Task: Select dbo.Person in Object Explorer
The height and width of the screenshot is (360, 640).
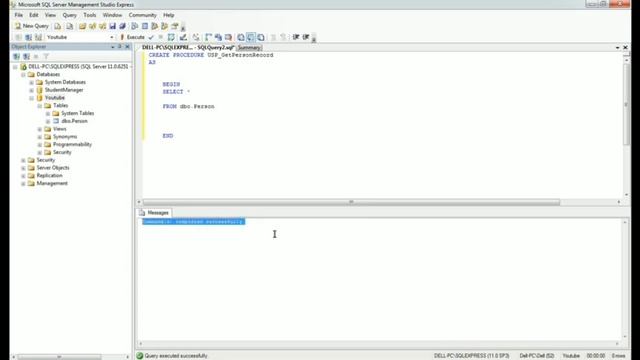Action: click(74, 121)
